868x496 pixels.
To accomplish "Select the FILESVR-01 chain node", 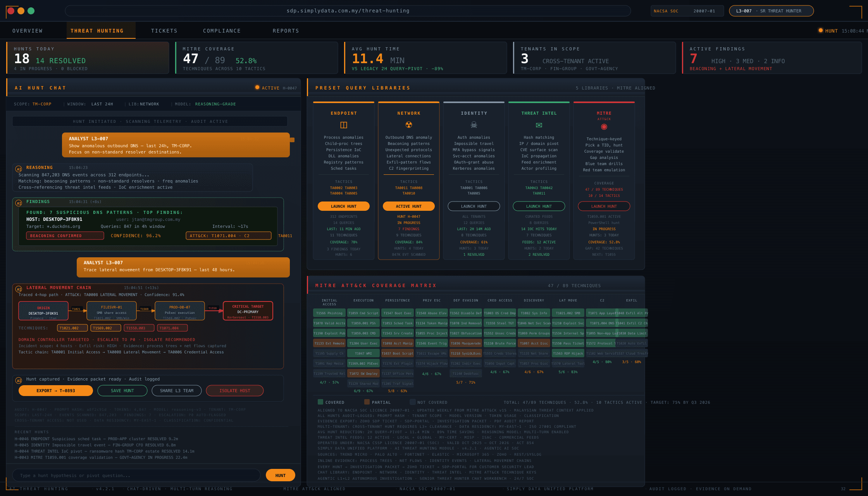I will pos(112,311).
